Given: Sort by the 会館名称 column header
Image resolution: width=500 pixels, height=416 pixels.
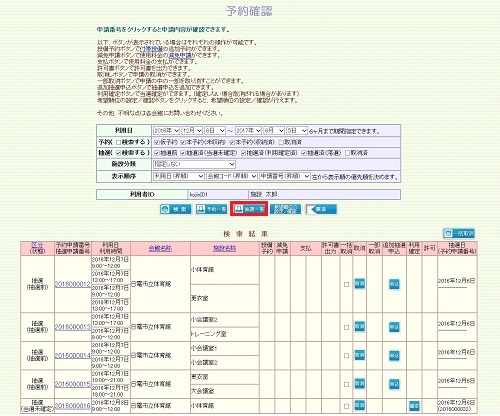Looking at the screenshot, I should (x=160, y=248).
